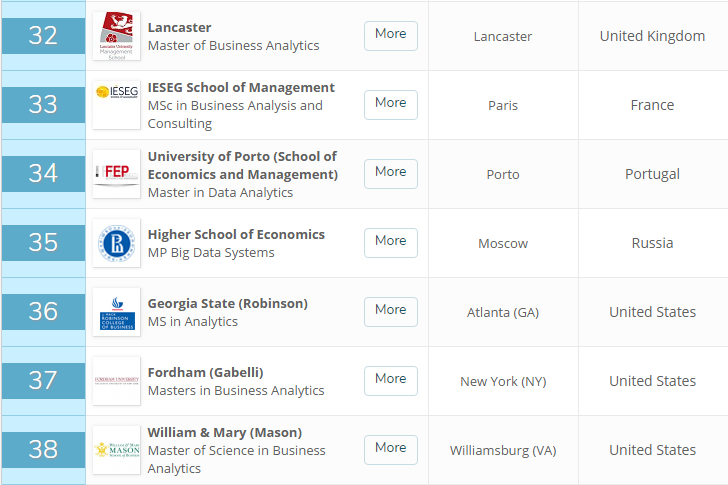Expand More details for Lancaster
Screen dimensions: 728x485
[x=390, y=34]
